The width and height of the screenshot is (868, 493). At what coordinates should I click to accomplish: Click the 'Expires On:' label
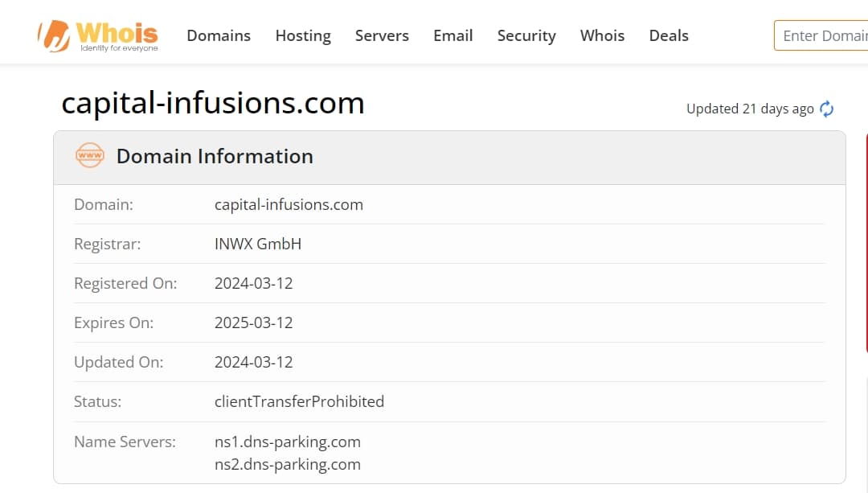coord(113,323)
